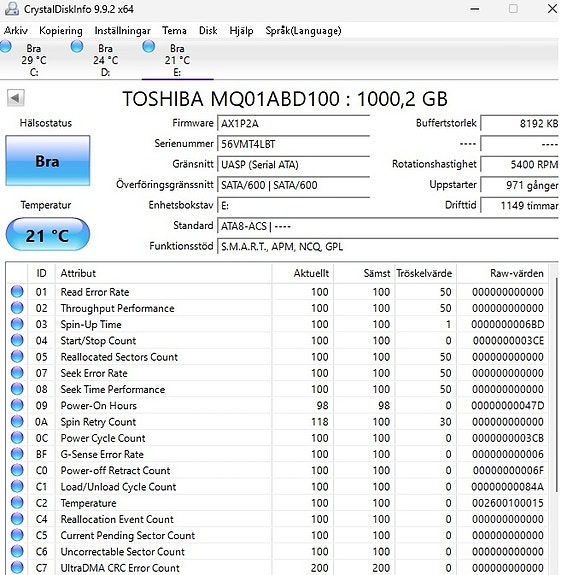Click the Aktuellt column header

coord(303,273)
